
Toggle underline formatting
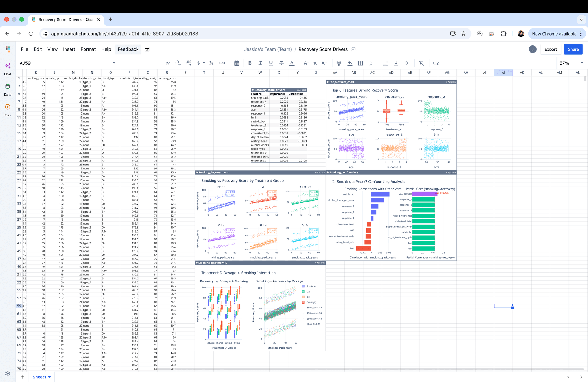tap(271, 63)
